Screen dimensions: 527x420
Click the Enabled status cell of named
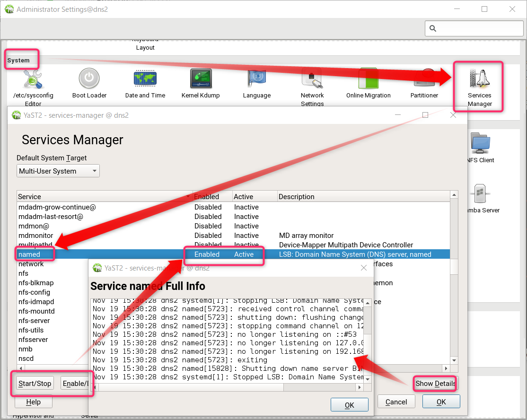[x=207, y=254]
